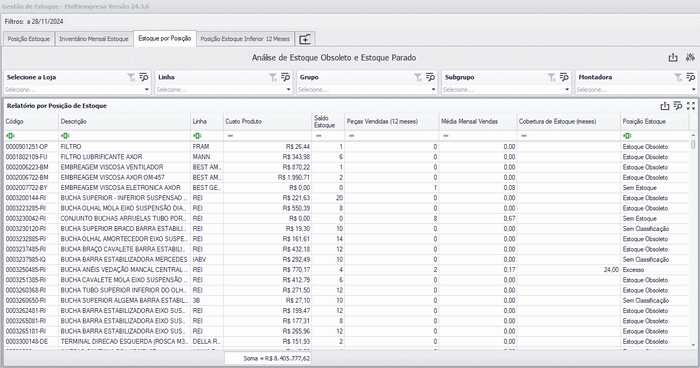The width and height of the screenshot is (700, 368).
Task: Expand the Linha dropdown list
Action: coord(288,90)
